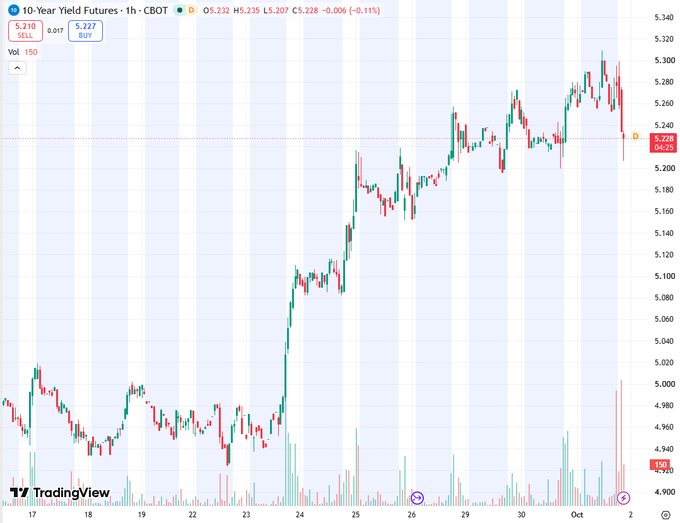The image size is (680, 523).
Task: Click the 4.900 price axis label
Action: [x=664, y=492]
